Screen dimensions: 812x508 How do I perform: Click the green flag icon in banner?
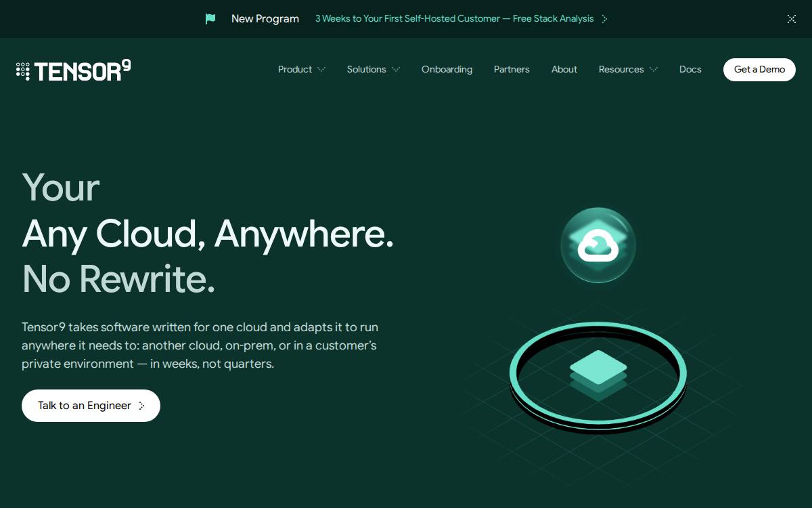tap(210, 19)
